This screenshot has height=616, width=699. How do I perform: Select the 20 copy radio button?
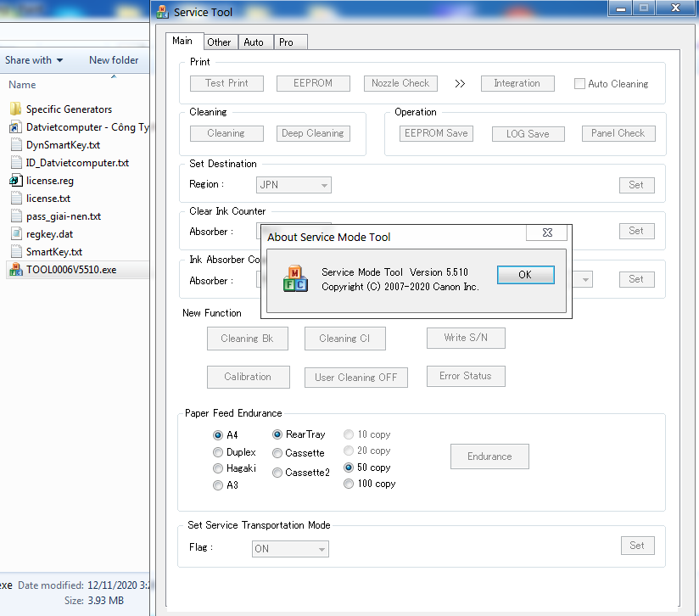[x=349, y=451]
